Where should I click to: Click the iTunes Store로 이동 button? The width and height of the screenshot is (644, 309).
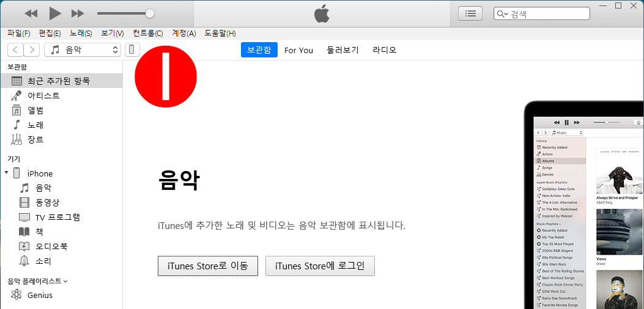tap(208, 266)
